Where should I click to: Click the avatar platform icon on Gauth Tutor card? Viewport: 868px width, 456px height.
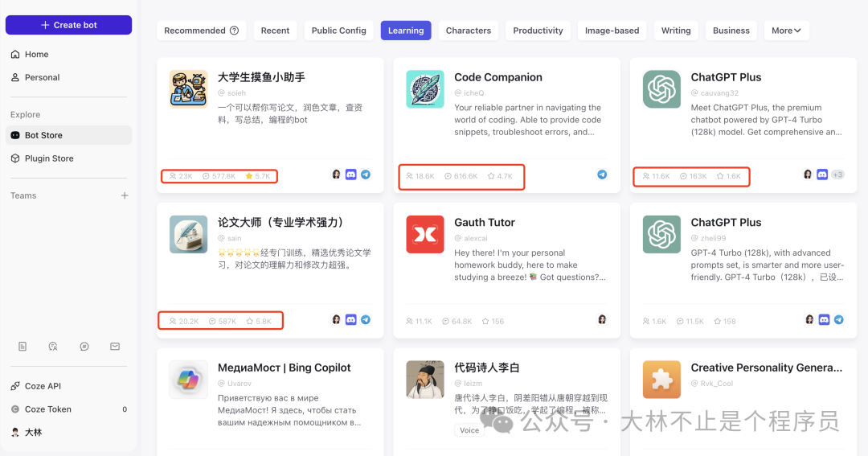[602, 320]
